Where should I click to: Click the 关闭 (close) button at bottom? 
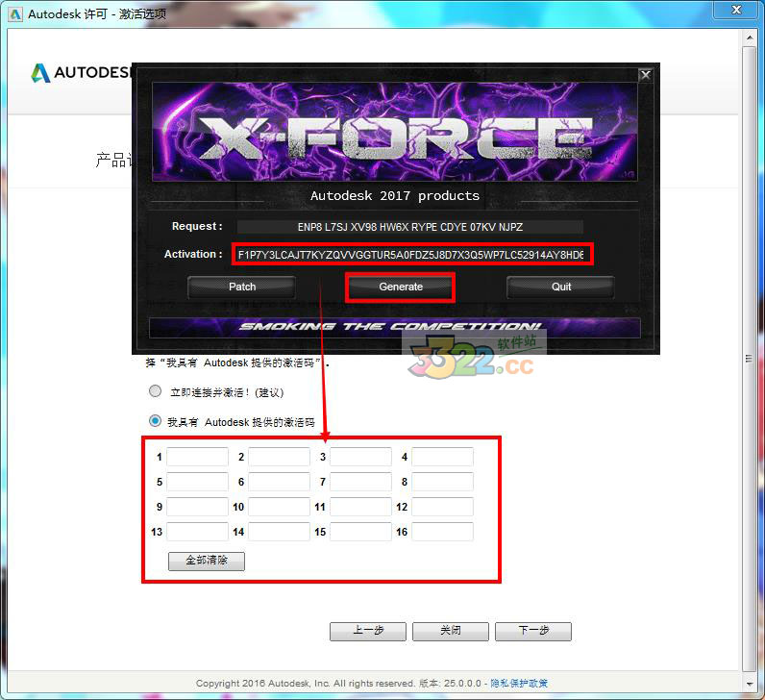click(451, 631)
